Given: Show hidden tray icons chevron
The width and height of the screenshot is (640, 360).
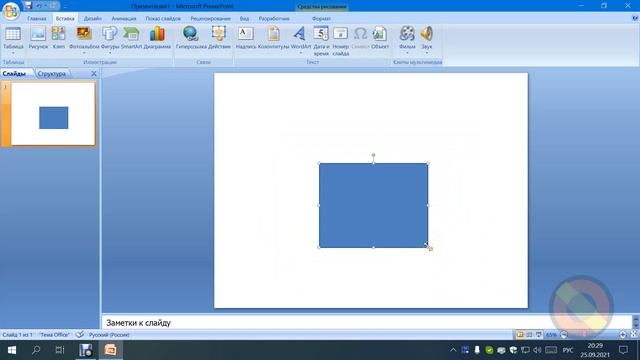Looking at the screenshot, I should [453, 350].
